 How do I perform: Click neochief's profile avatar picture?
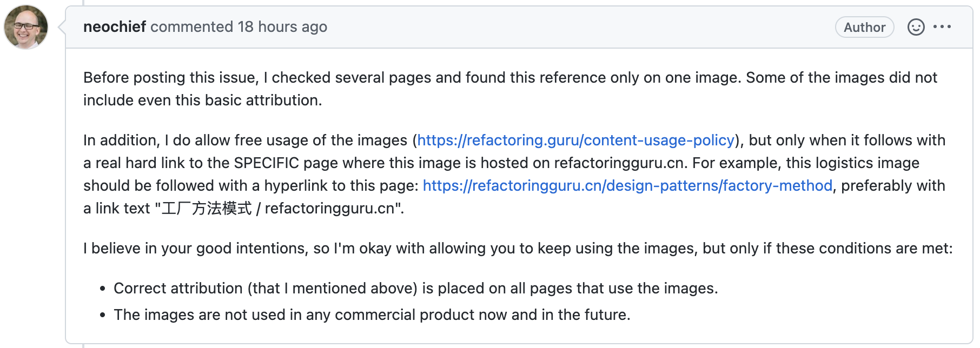pyautogui.click(x=25, y=26)
